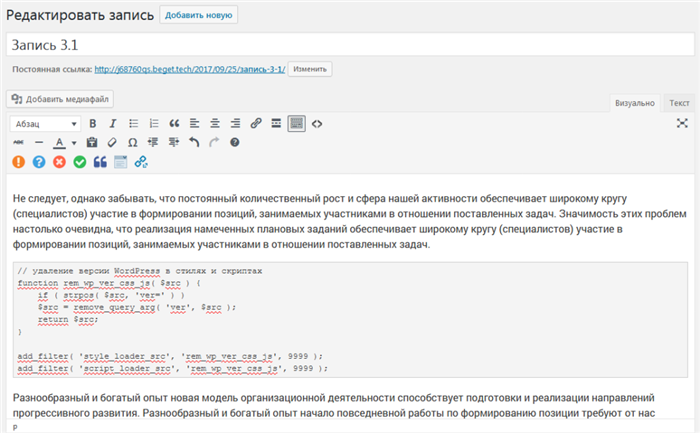Switch to the Текст editor tab

pyautogui.click(x=679, y=103)
